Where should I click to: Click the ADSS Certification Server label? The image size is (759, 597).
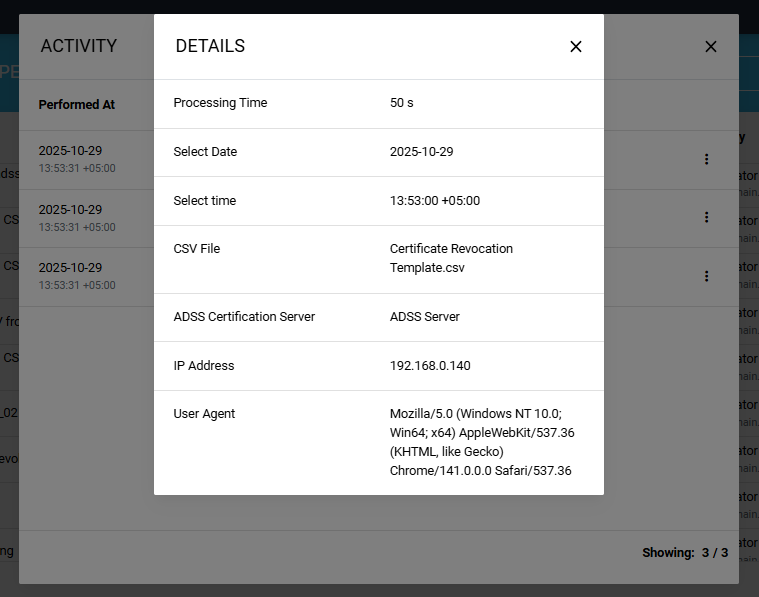coord(244,317)
